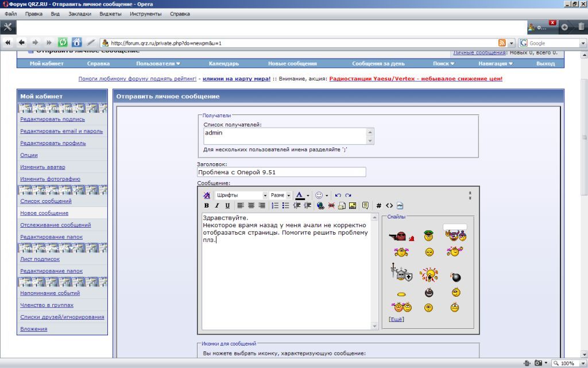Open Список сообщений in sidebar

point(46,201)
